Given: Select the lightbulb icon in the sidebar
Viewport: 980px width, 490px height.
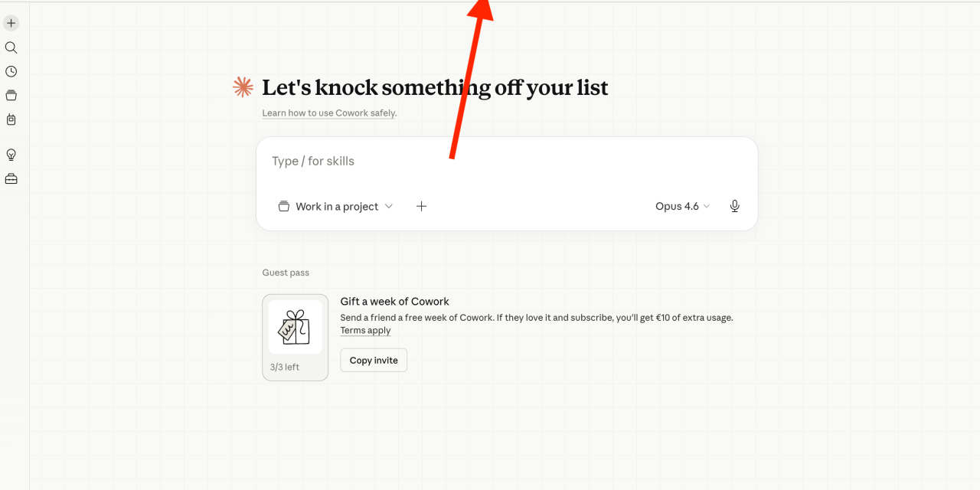Looking at the screenshot, I should pos(11,155).
